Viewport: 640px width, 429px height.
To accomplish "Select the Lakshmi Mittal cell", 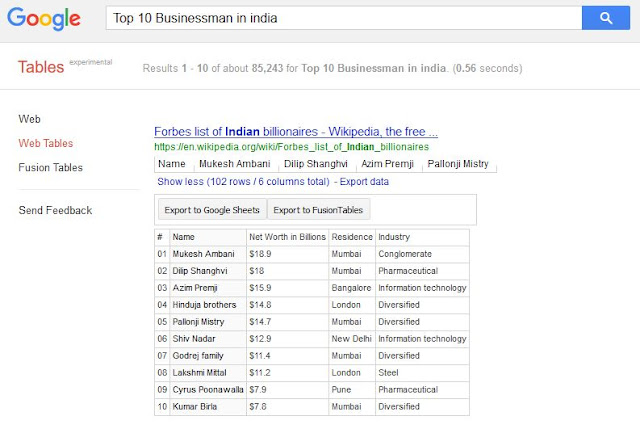I will (x=208, y=373).
